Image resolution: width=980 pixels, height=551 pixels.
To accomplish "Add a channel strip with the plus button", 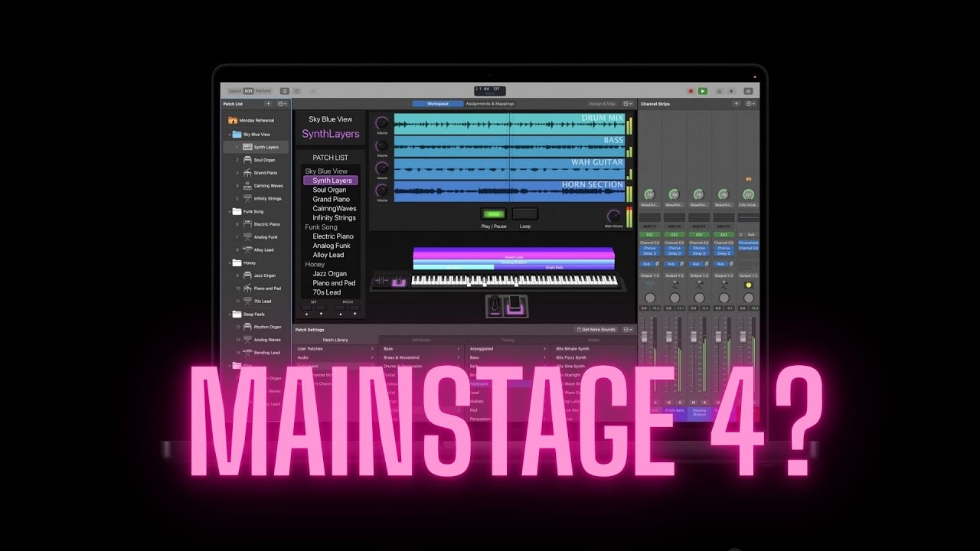I will (x=737, y=103).
